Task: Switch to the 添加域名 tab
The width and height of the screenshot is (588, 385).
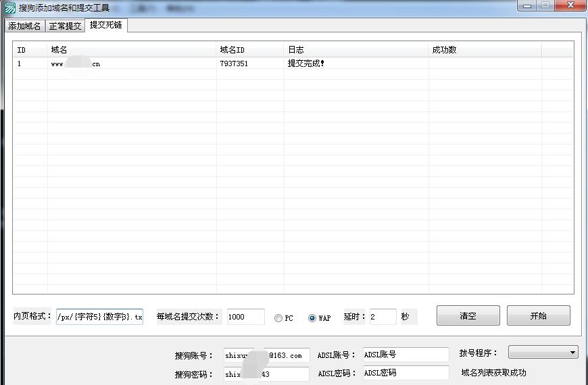Action: [x=24, y=26]
